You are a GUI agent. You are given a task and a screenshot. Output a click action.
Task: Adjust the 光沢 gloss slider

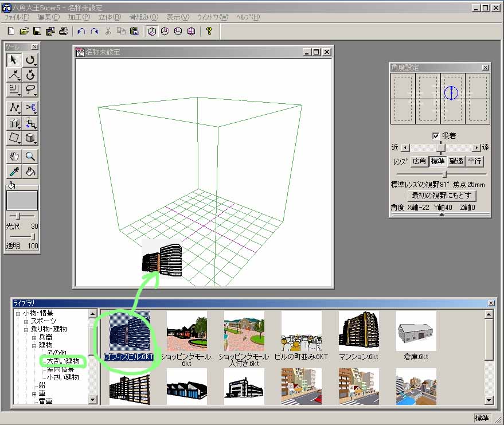[x=18, y=216]
